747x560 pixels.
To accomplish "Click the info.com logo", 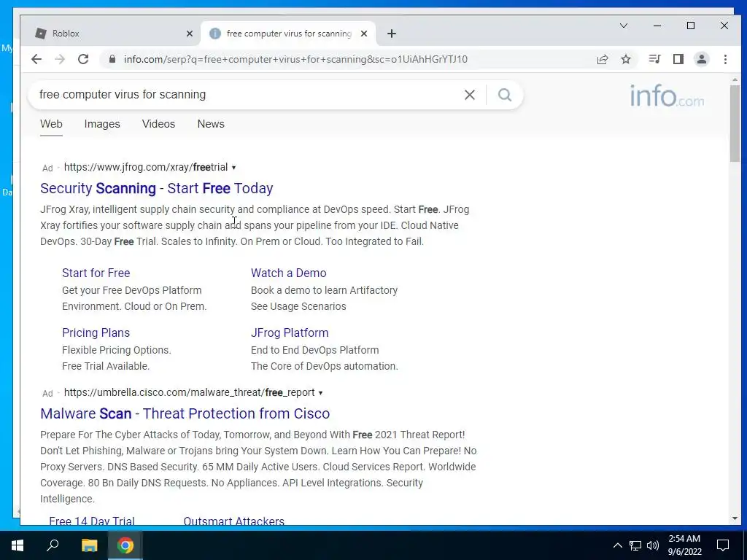I will 667,96.
